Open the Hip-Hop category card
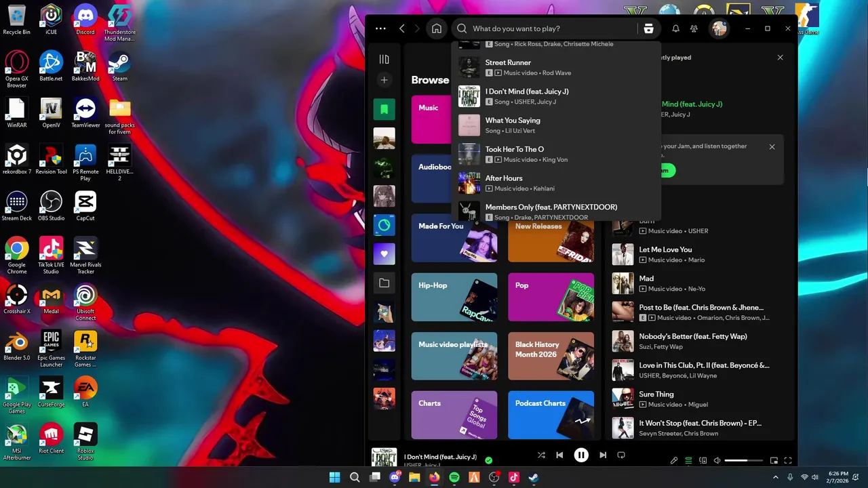This screenshot has height=488, width=868. point(454,297)
